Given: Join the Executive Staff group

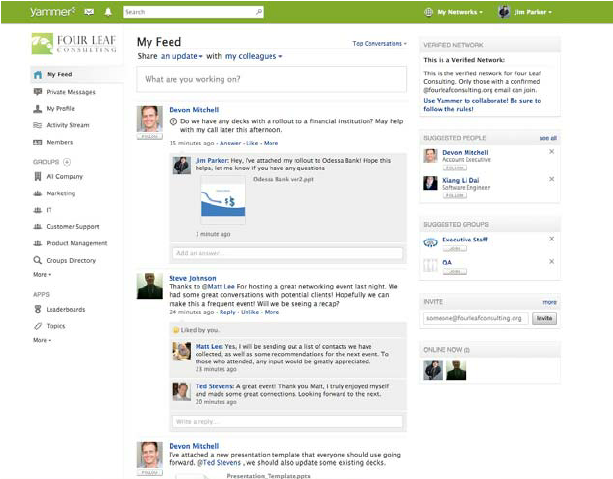Looking at the screenshot, I should (x=455, y=248).
